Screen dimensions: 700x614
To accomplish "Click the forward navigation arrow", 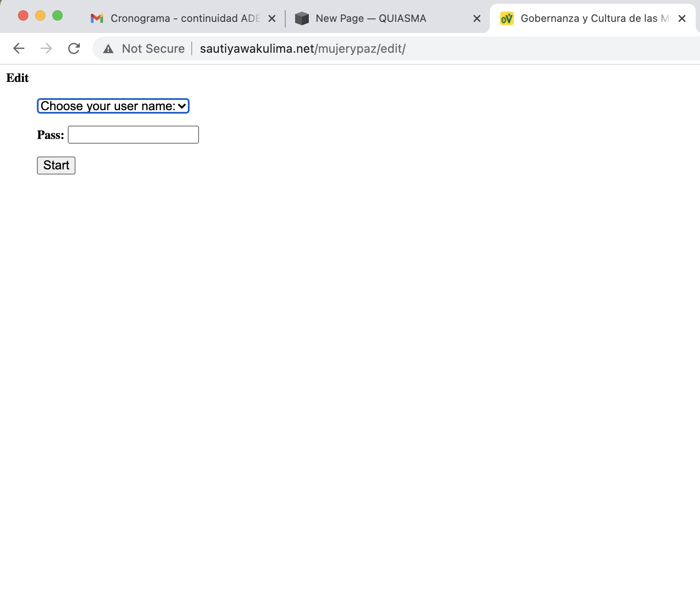I will 46,48.
